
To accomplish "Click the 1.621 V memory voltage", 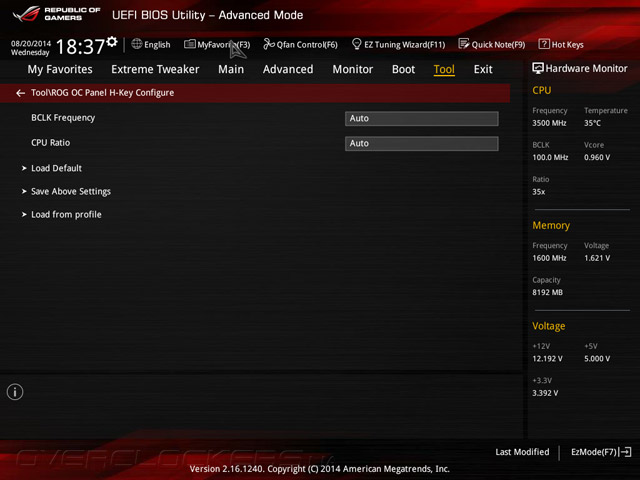I will point(597,258).
